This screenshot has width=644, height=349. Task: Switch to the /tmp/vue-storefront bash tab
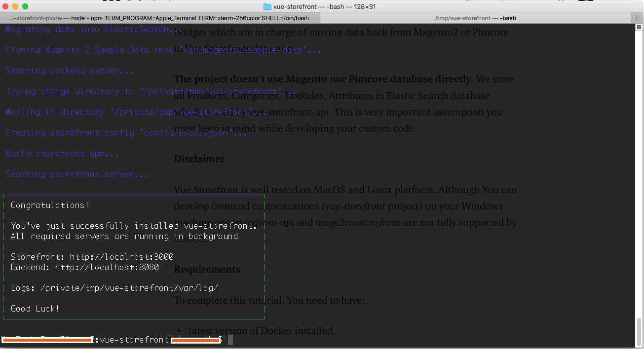click(x=475, y=18)
